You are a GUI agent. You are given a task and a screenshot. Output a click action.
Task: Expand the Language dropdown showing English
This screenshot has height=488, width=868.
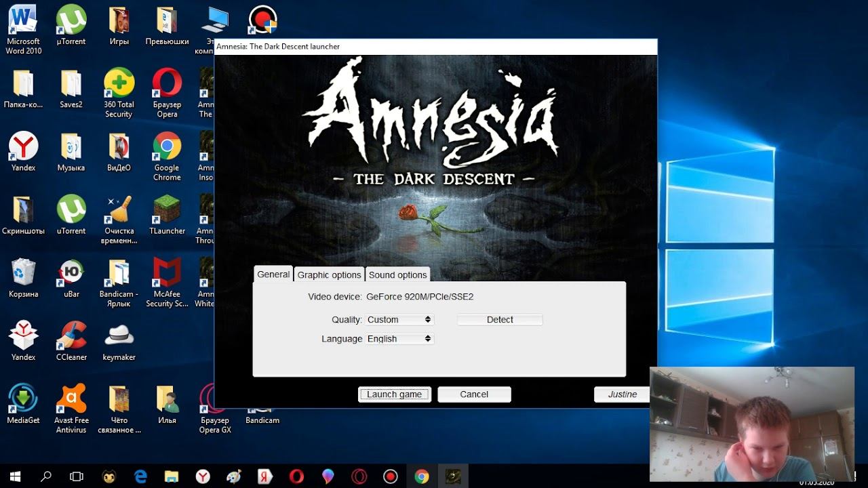click(x=399, y=338)
